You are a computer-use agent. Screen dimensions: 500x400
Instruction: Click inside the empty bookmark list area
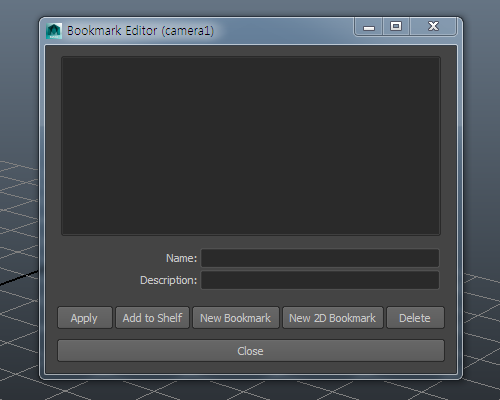coord(251,146)
